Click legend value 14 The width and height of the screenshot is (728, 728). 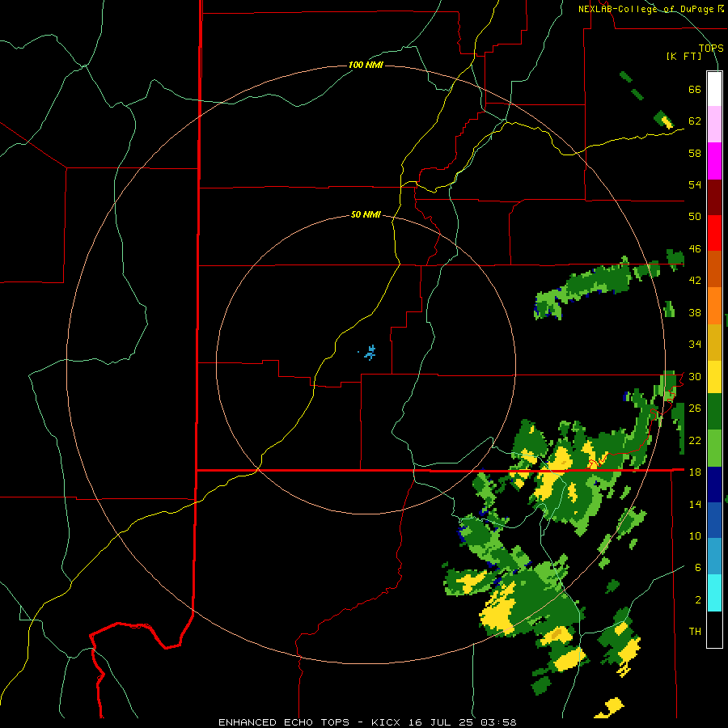pos(695,504)
